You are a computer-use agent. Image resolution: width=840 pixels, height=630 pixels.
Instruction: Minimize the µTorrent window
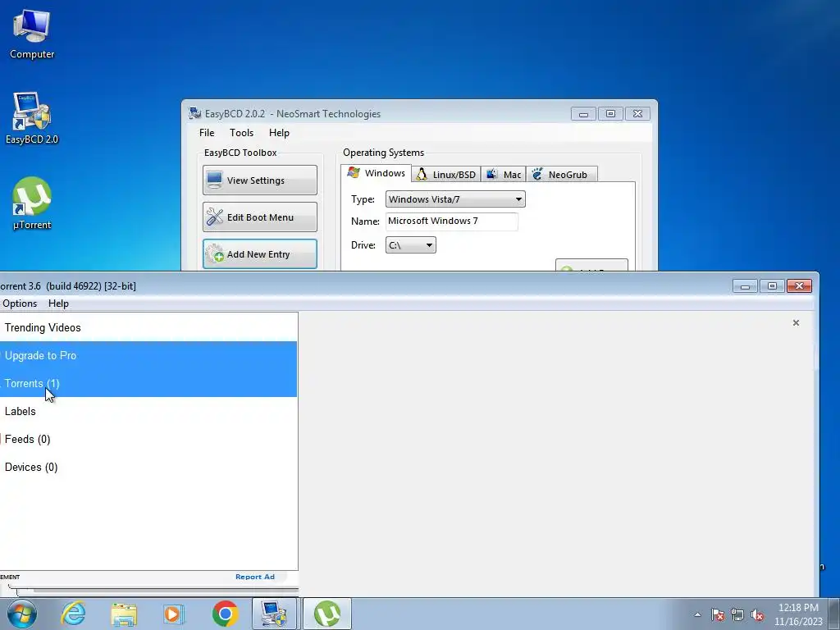coord(745,286)
